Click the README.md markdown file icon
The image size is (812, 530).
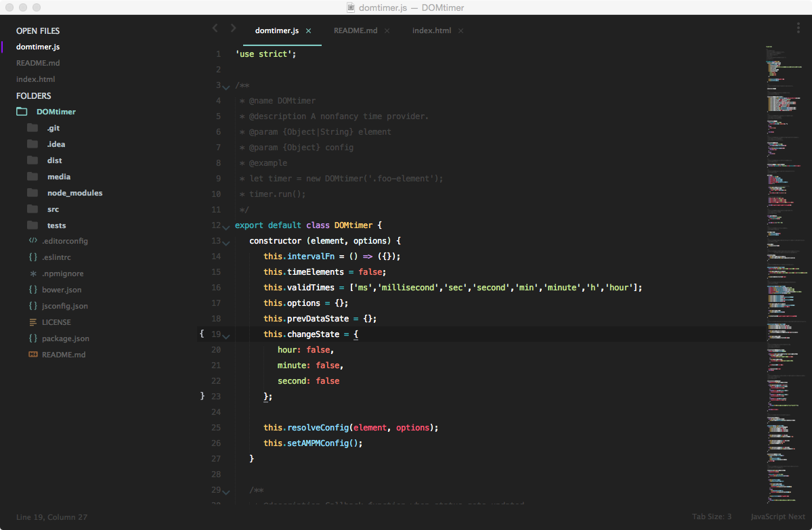pos(33,355)
